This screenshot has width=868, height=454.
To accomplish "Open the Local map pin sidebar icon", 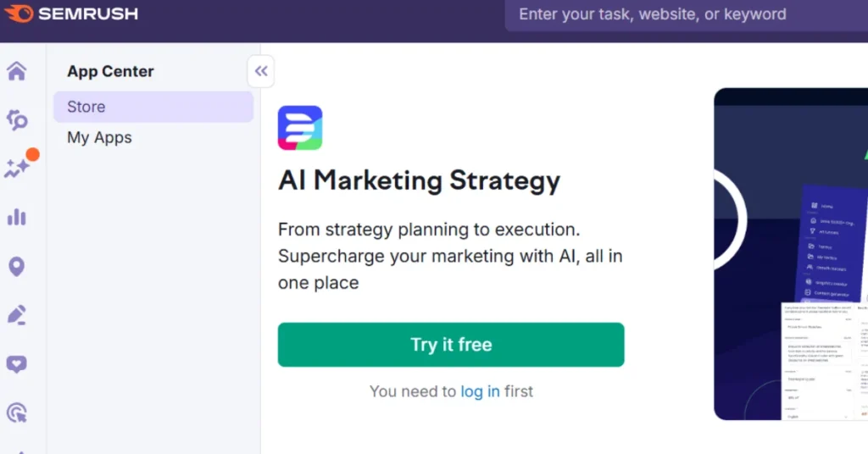I will click(x=16, y=267).
